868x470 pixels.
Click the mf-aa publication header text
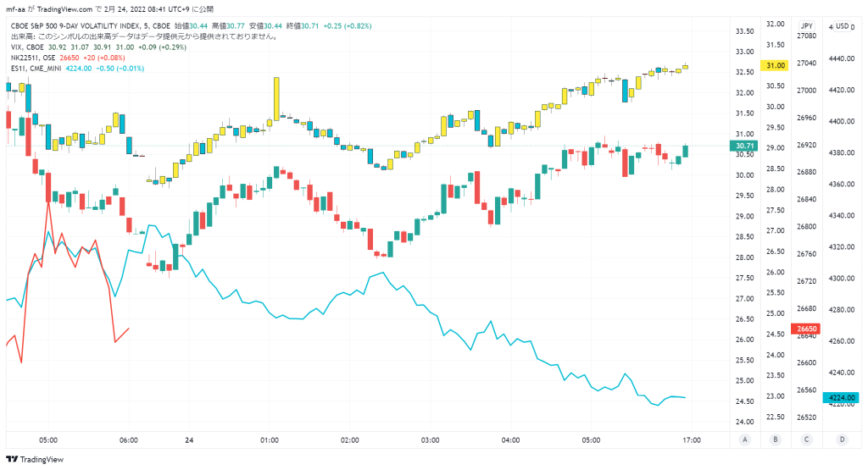tap(110, 9)
